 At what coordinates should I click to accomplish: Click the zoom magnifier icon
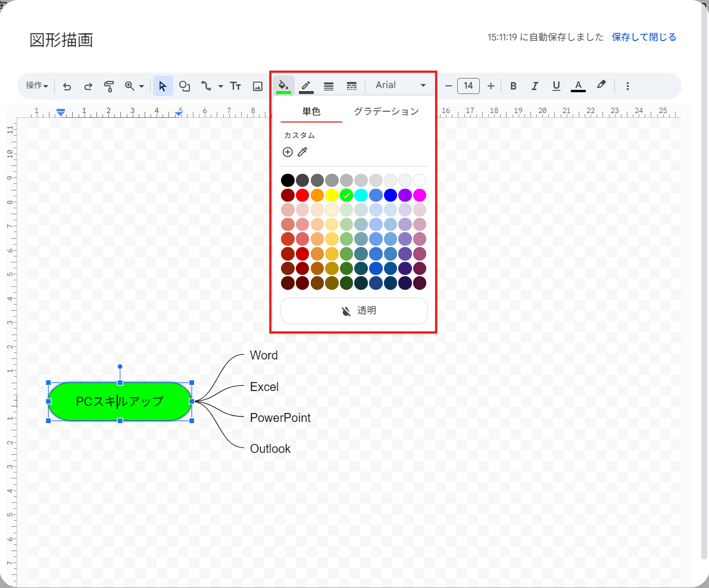pyautogui.click(x=130, y=86)
